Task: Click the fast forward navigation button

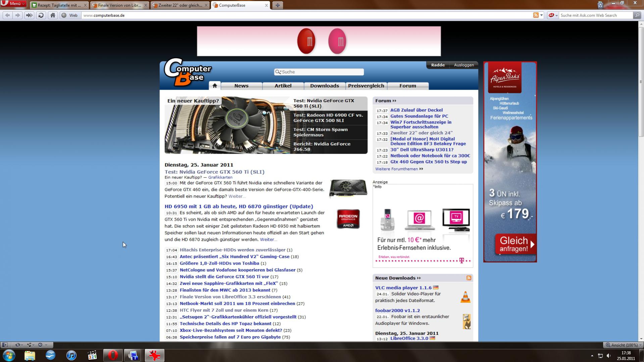Action: (x=29, y=15)
